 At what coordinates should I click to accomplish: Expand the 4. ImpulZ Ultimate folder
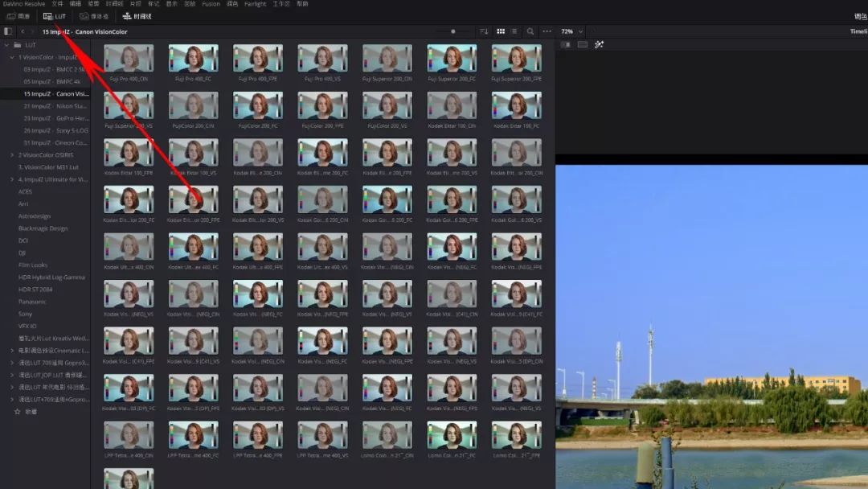12,179
